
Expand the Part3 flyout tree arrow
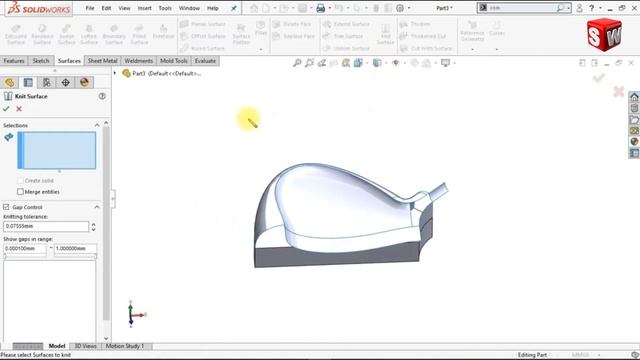point(115,73)
